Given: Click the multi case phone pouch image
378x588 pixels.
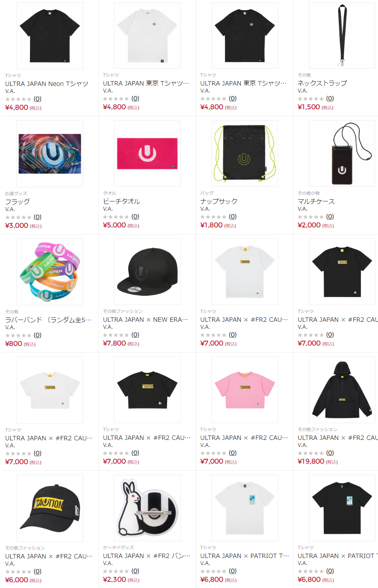Looking at the screenshot, I should [x=342, y=153].
